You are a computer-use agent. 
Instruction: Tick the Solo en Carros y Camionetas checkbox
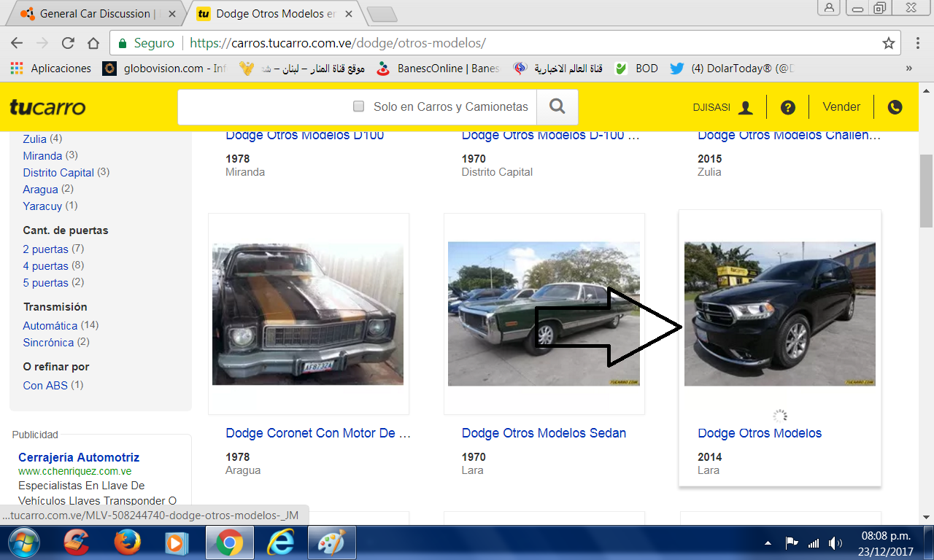pos(358,106)
